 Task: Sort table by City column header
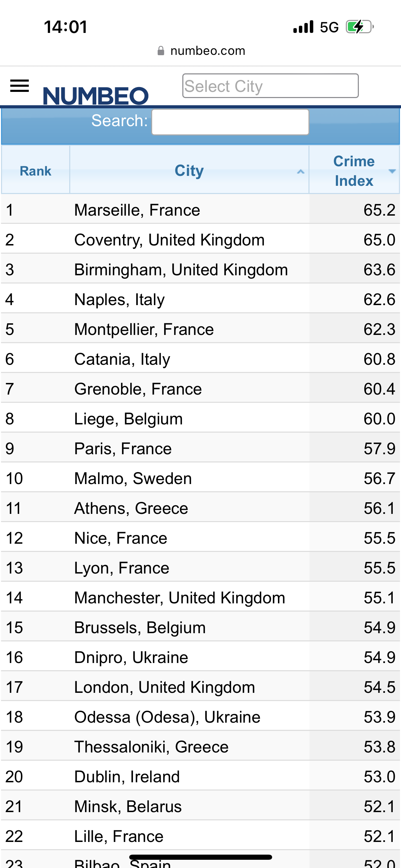click(x=189, y=170)
